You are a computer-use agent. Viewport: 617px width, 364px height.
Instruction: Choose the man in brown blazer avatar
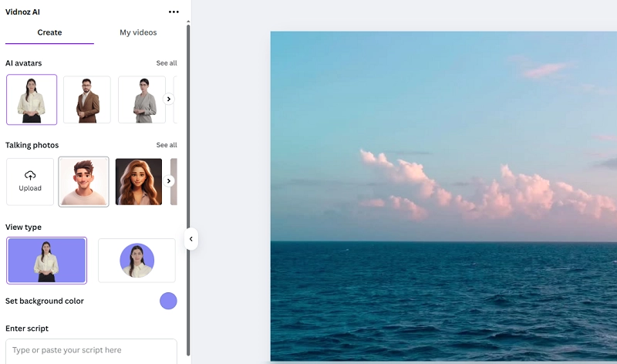pyautogui.click(x=86, y=99)
